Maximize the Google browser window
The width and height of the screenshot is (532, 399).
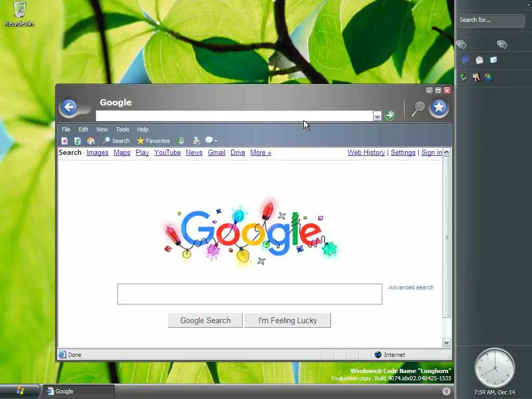coord(438,90)
